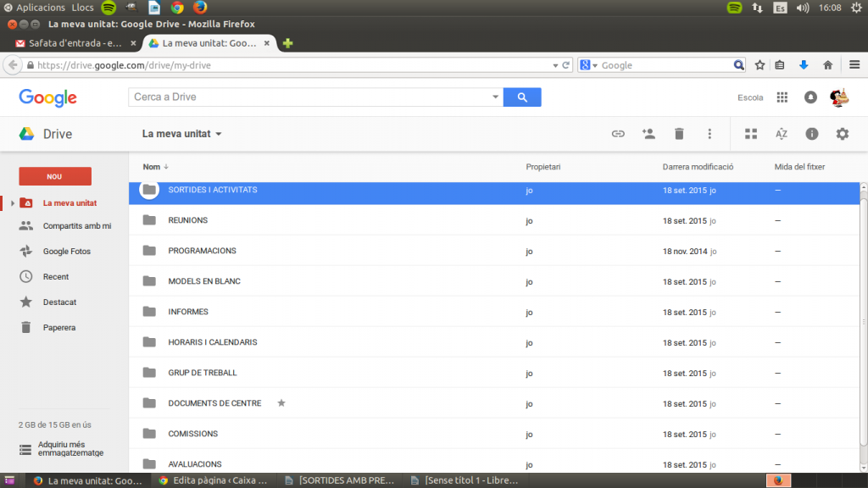Click the share with people icon

[x=648, y=134]
